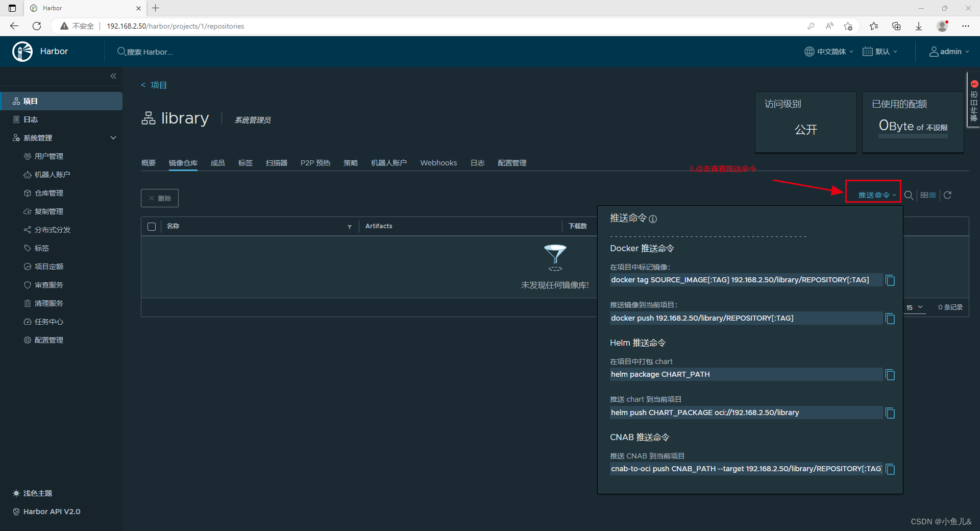980x531 pixels.
Task: Switch to the 成员 tab
Action: (x=218, y=163)
